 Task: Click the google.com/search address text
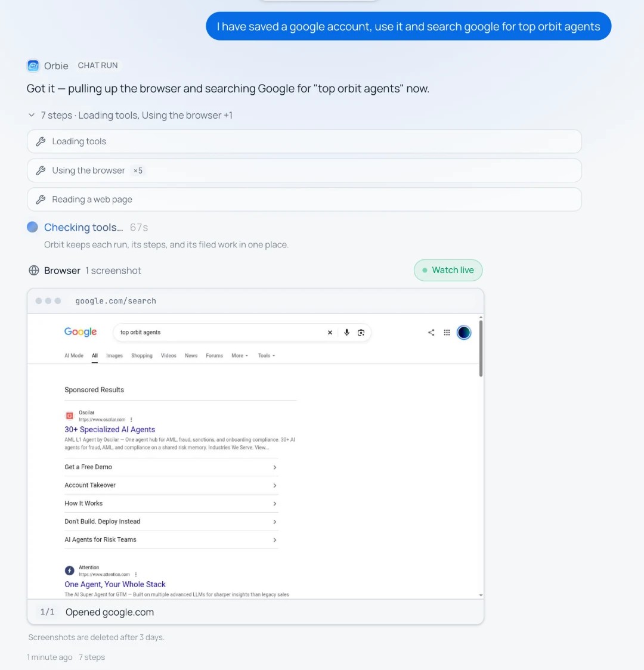(116, 301)
